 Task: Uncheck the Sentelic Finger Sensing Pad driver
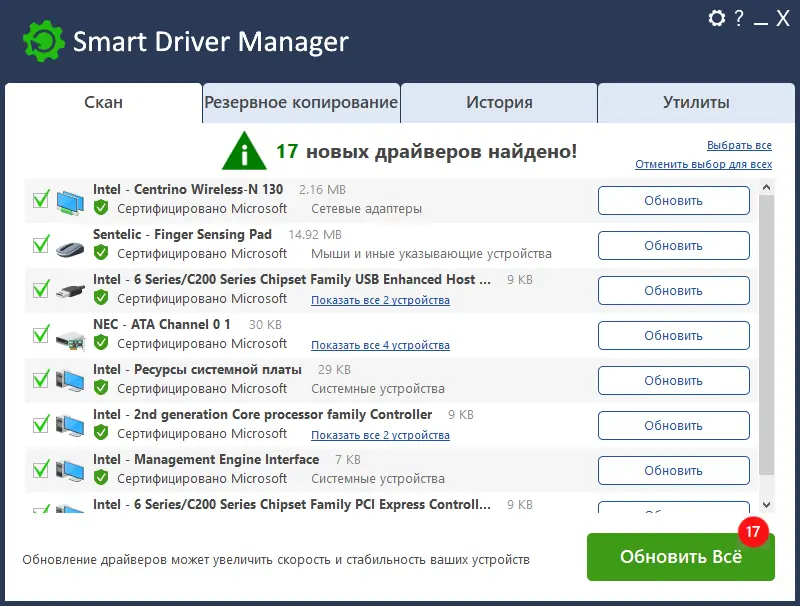pyautogui.click(x=39, y=244)
